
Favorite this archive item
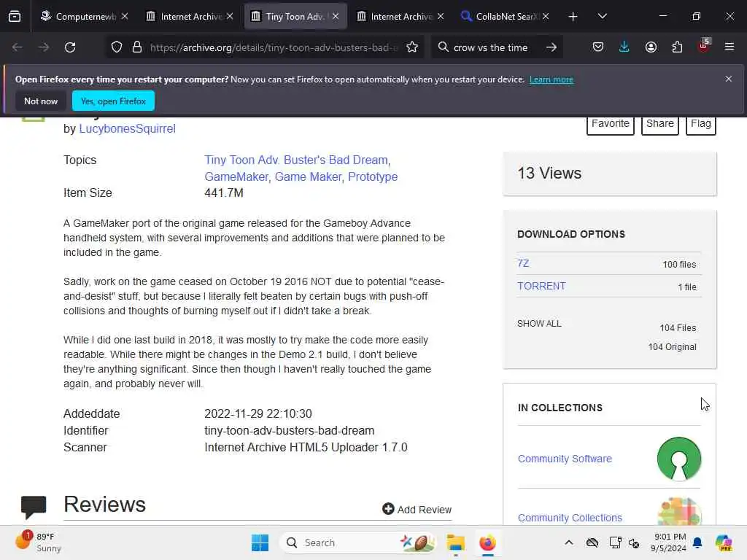(611, 125)
